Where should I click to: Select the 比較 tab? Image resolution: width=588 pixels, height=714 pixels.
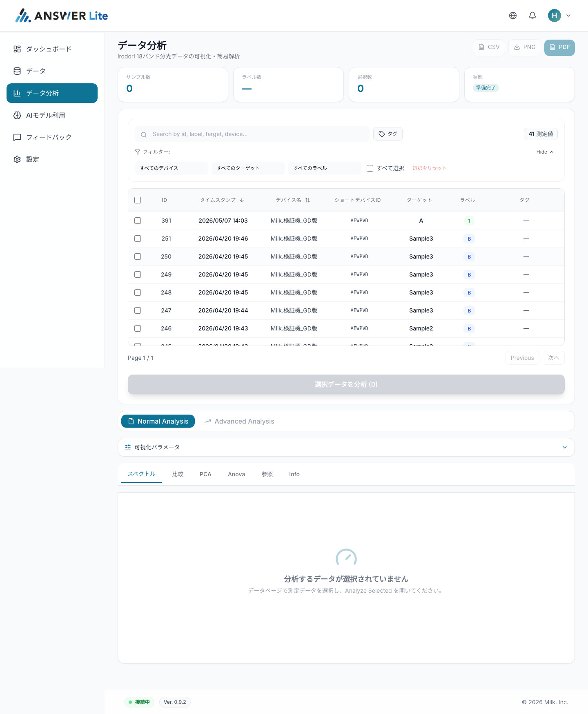[178, 474]
